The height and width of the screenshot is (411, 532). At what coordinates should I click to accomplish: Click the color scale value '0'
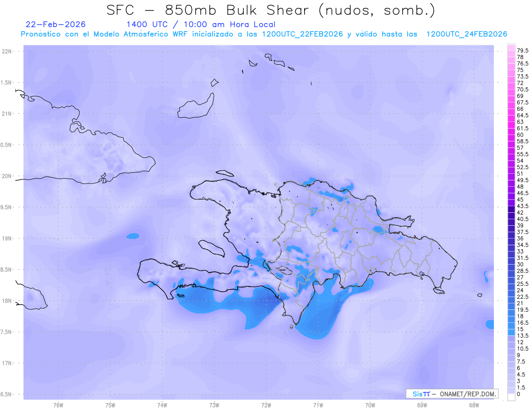tap(519, 394)
